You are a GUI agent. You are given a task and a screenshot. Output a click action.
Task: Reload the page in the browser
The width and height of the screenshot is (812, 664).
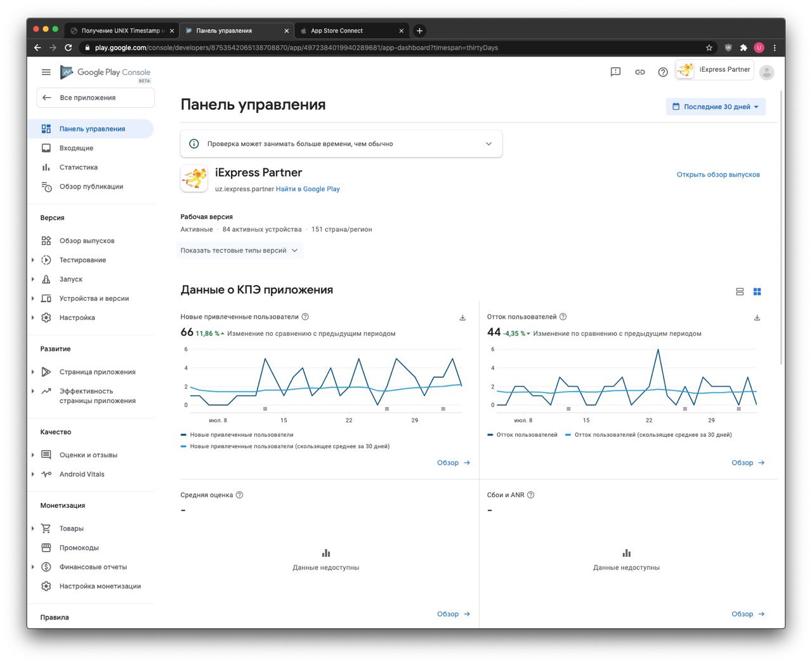(x=69, y=48)
